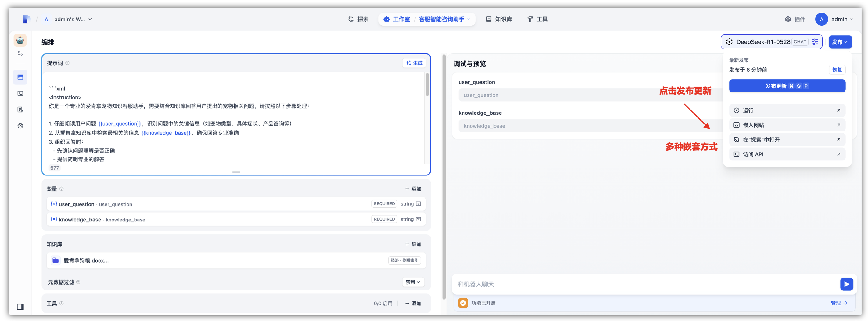Click the 管理 features manage link
868x324 pixels.
pyautogui.click(x=838, y=303)
